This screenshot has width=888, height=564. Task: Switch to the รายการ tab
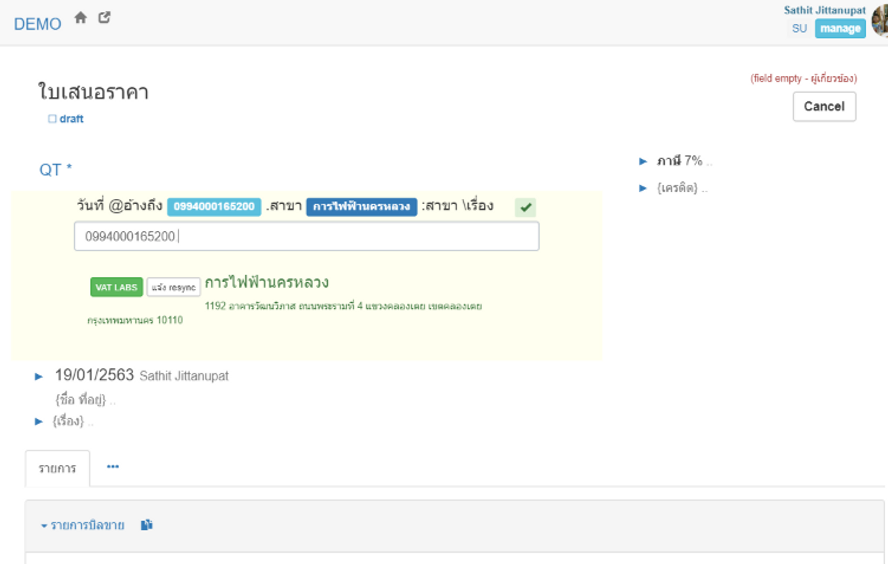57,468
